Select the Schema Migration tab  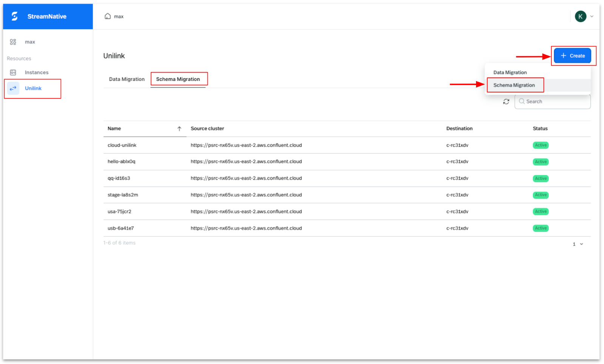point(178,79)
